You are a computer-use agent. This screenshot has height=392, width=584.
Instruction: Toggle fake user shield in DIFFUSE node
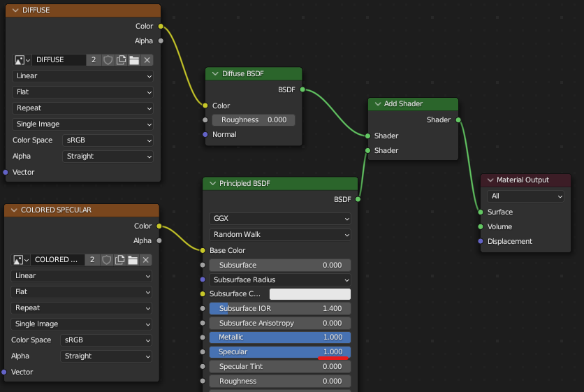point(108,60)
